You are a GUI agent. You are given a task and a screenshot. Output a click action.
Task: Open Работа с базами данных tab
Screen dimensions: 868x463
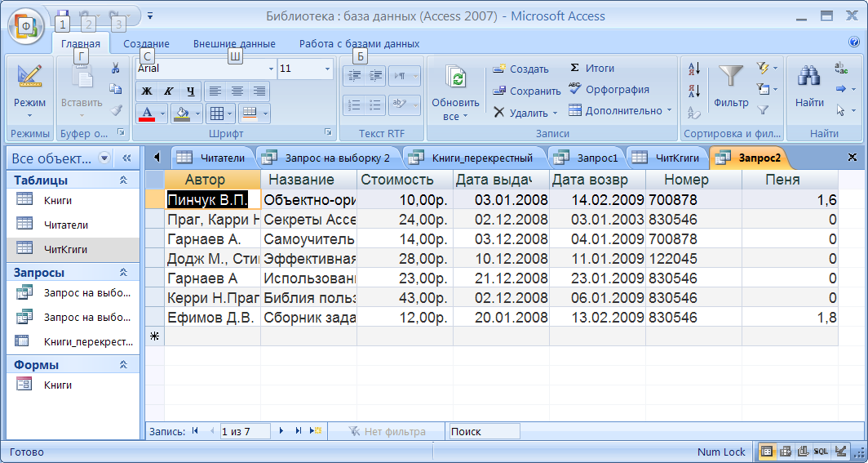[x=359, y=44]
